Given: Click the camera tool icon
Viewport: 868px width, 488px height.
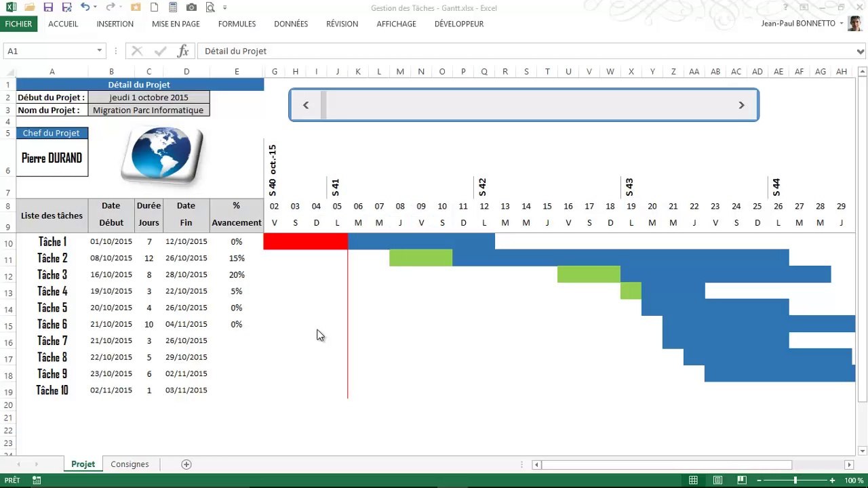Looking at the screenshot, I should click(x=192, y=7).
